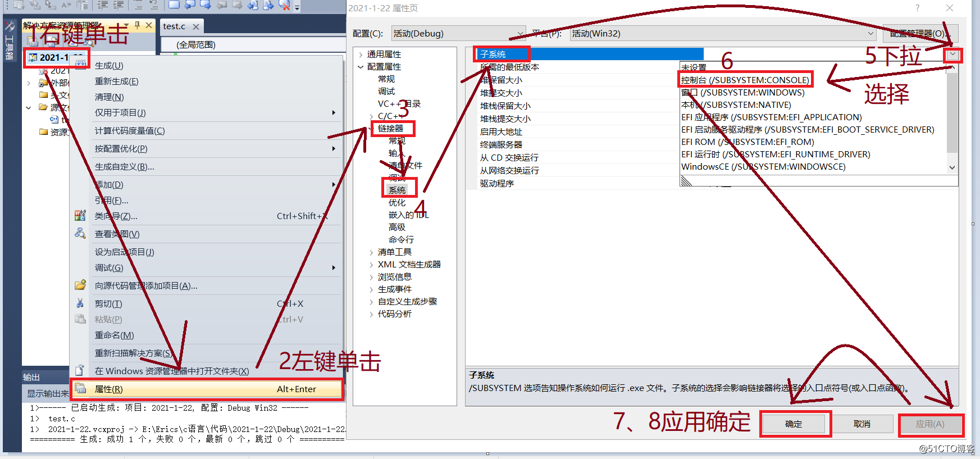Go to next bookmark in document icon

coord(268,5)
